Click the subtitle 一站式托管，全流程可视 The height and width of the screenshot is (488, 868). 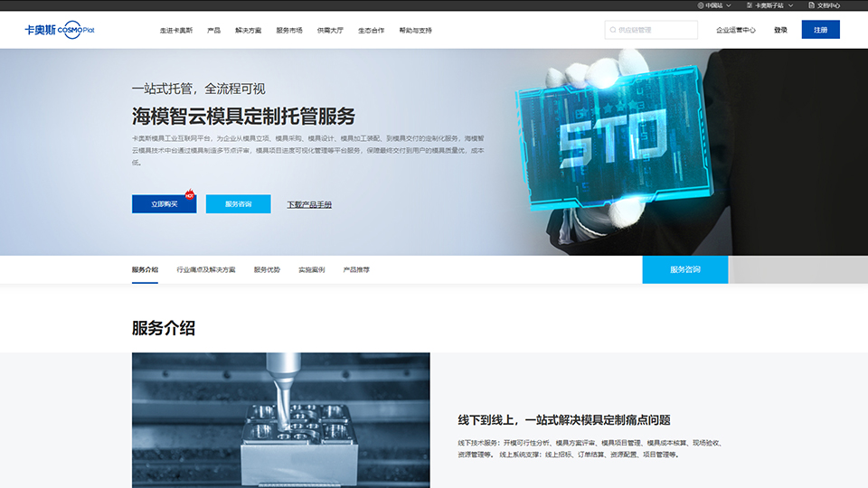tap(198, 89)
